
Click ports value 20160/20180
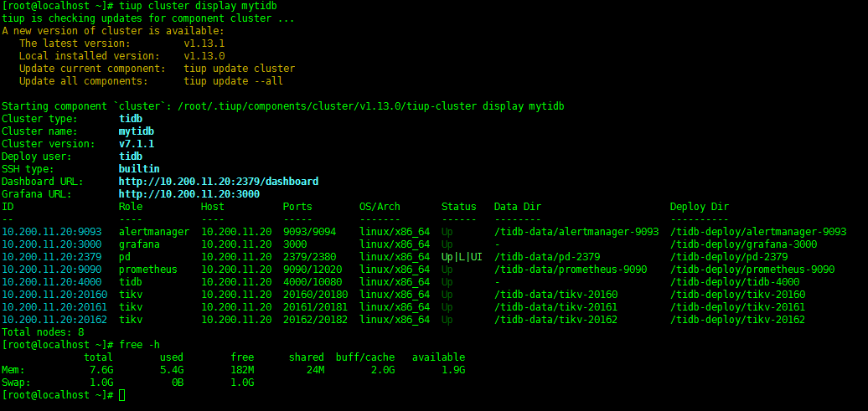coord(315,295)
